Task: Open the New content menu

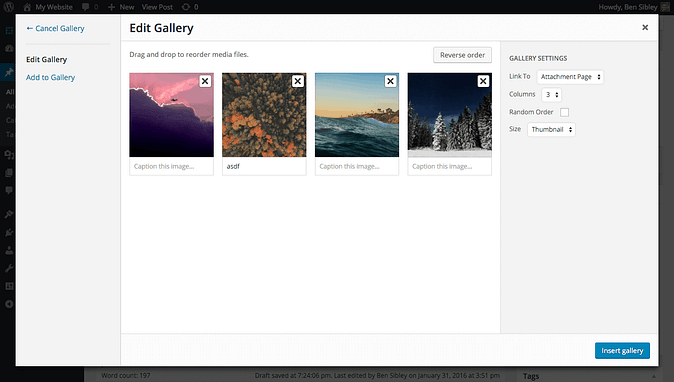Action: tap(121, 7)
